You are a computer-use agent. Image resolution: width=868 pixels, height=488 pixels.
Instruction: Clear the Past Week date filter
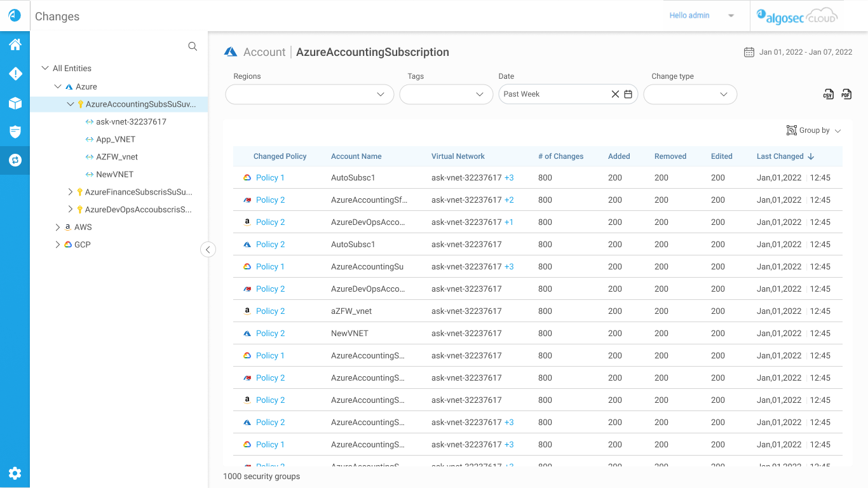pos(615,94)
